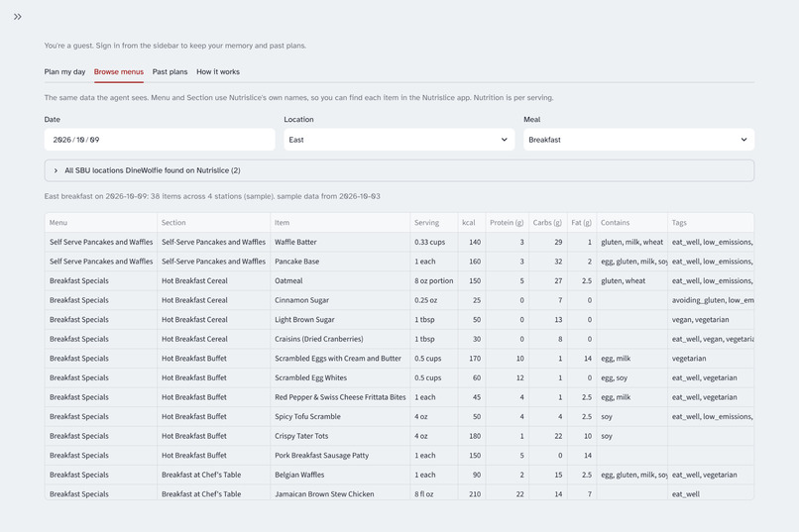Click the 0.25 oz serving cell
The height and width of the screenshot is (532, 799).
coord(433,300)
